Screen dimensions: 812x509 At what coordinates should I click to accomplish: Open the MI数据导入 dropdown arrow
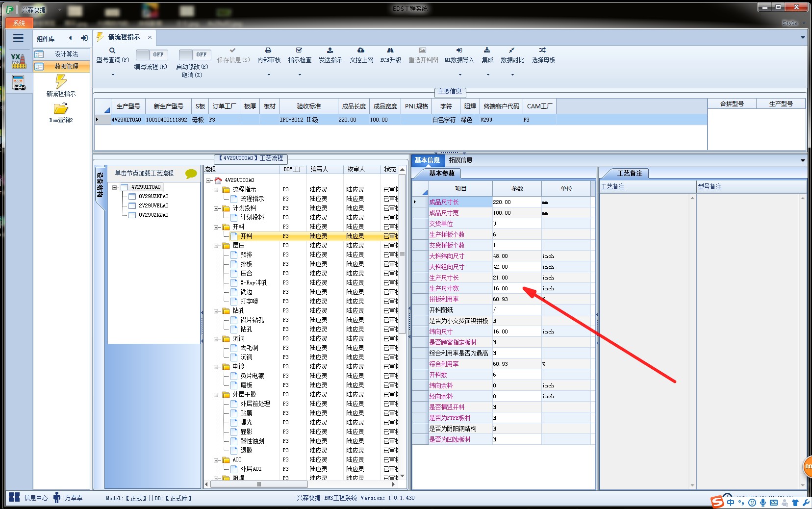460,75
